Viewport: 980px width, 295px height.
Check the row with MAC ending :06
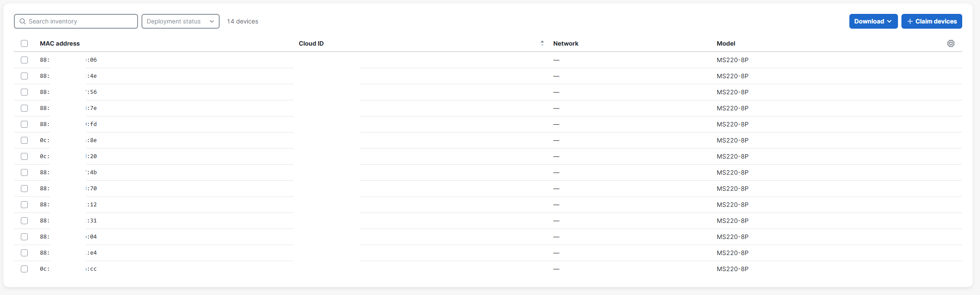(x=24, y=60)
